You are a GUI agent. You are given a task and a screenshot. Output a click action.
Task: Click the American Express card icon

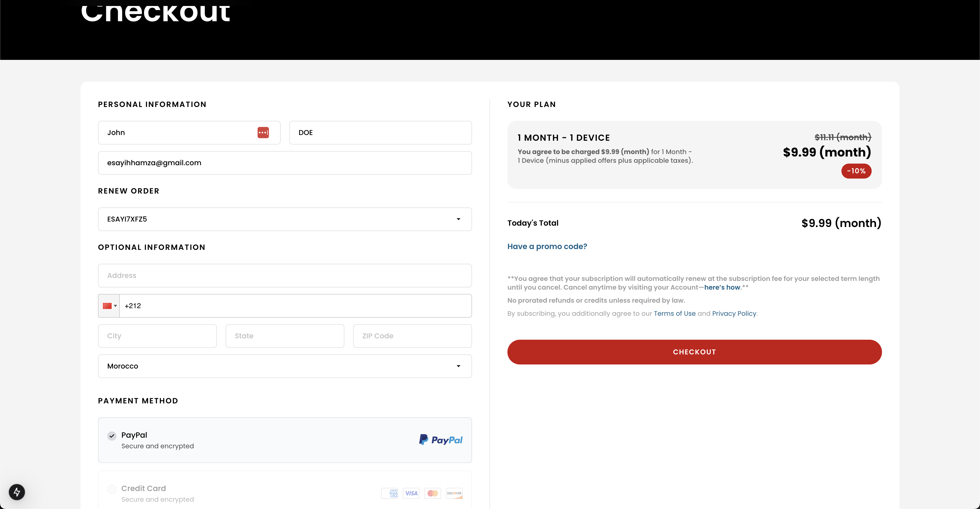pyautogui.click(x=390, y=493)
